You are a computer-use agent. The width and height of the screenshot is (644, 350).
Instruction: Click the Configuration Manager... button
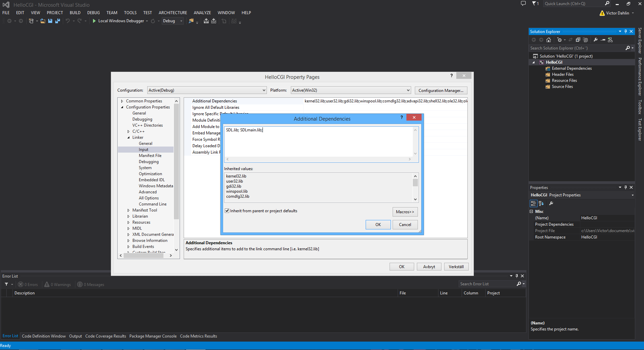[441, 91]
